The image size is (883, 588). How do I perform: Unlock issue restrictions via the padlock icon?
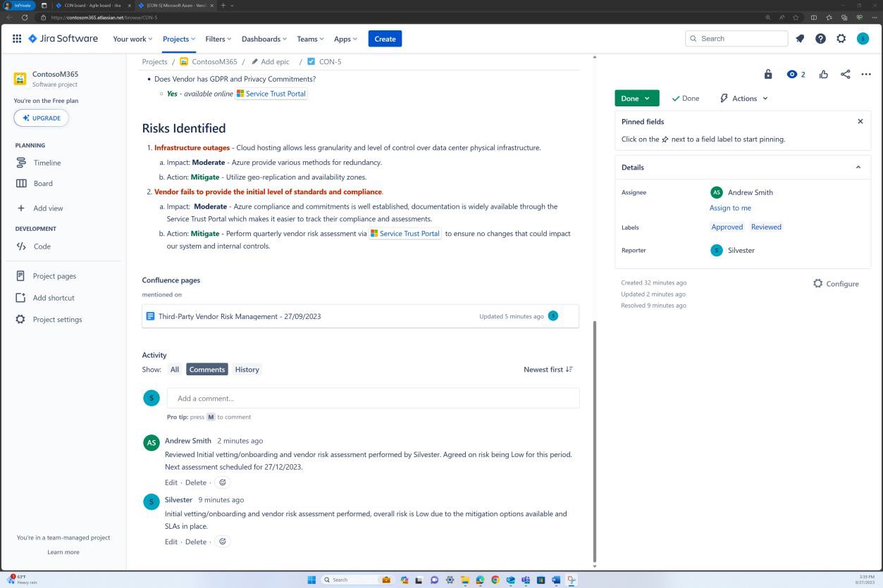point(767,74)
